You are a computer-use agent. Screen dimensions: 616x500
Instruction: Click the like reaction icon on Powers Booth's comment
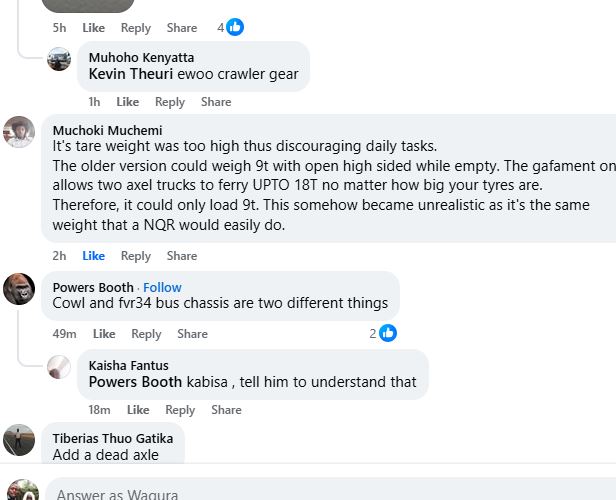tap(388, 333)
